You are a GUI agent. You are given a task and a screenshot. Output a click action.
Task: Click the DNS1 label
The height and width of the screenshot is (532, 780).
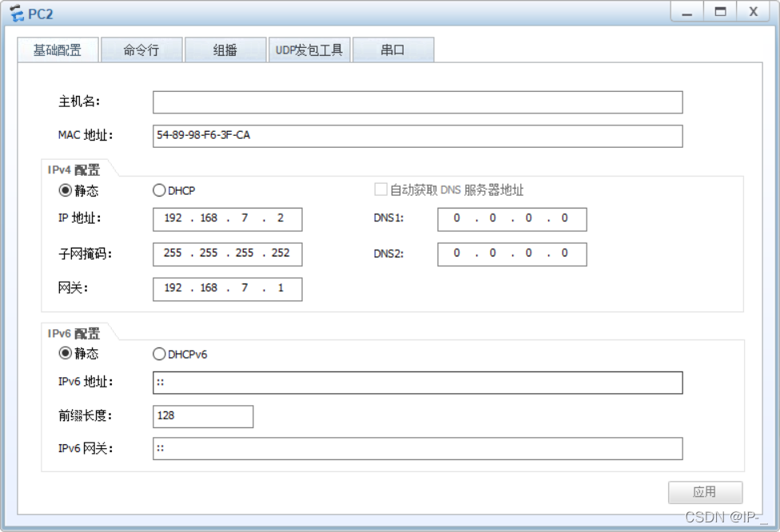tap(388, 218)
